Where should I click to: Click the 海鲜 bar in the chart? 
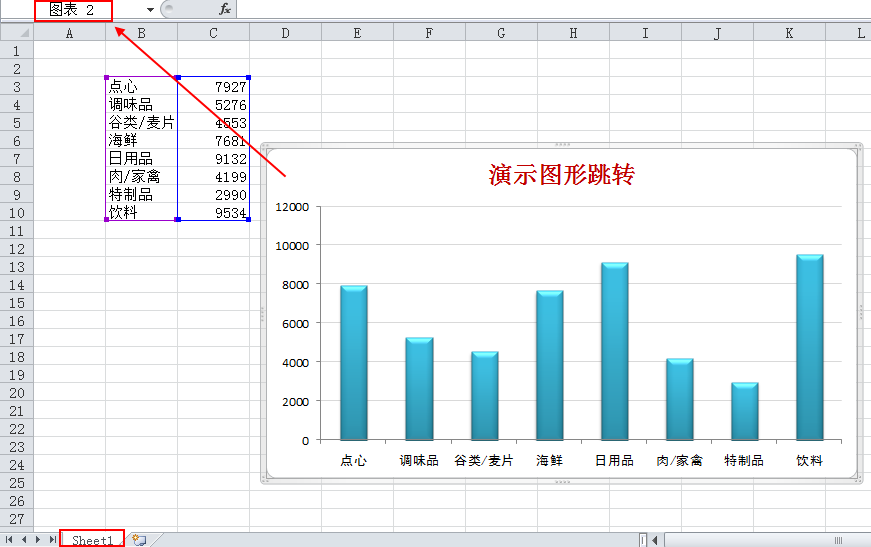(549, 365)
